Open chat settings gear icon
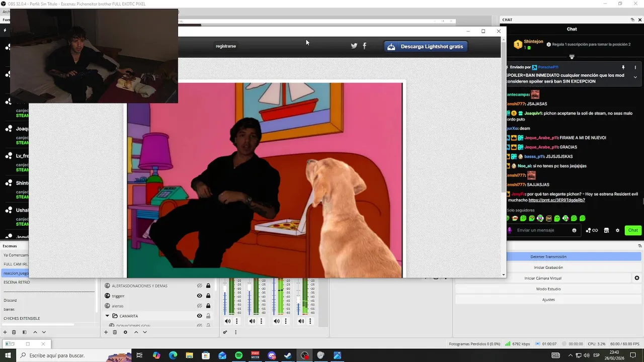Viewport: 644px width, 362px height. [x=617, y=230]
